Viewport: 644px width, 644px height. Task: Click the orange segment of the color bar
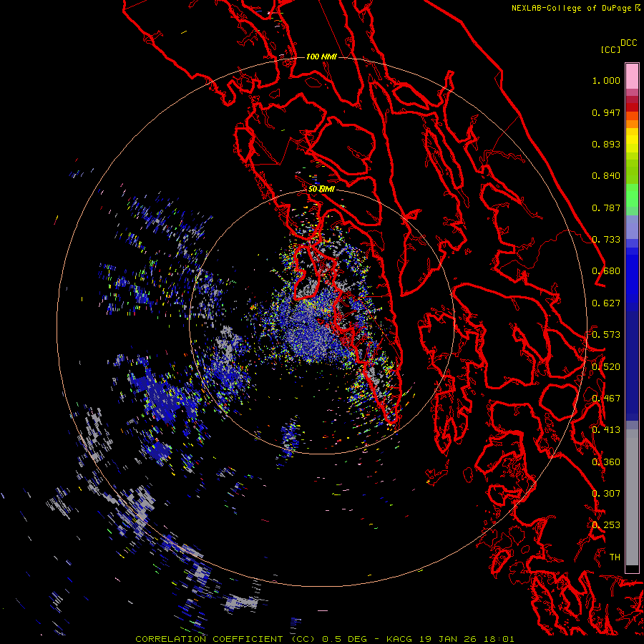[632, 120]
